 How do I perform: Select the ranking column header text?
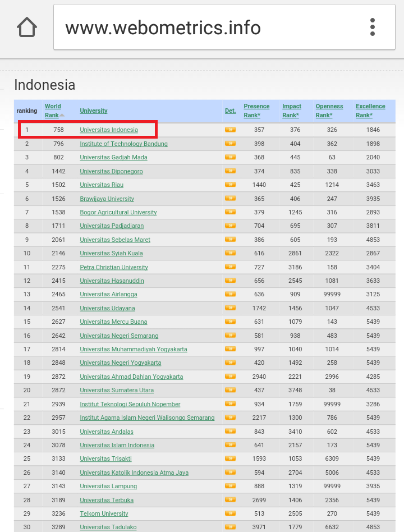point(27,111)
